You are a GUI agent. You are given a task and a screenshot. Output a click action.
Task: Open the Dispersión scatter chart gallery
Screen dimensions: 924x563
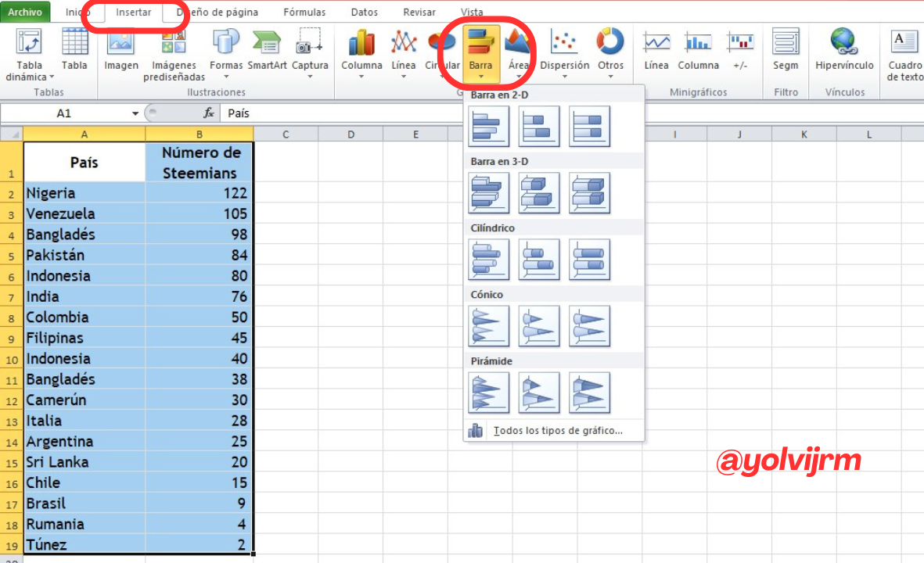pyautogui.click(x=564, y=53)
